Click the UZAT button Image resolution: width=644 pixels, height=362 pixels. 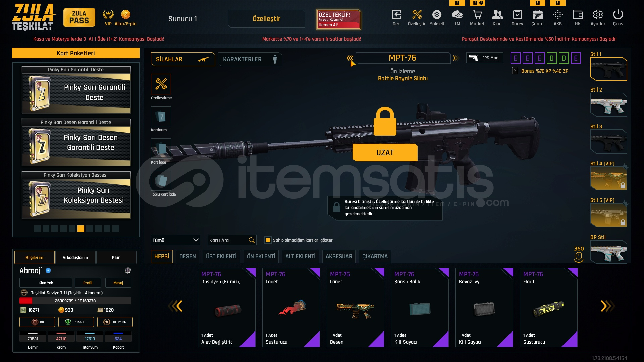coord(385,153)
